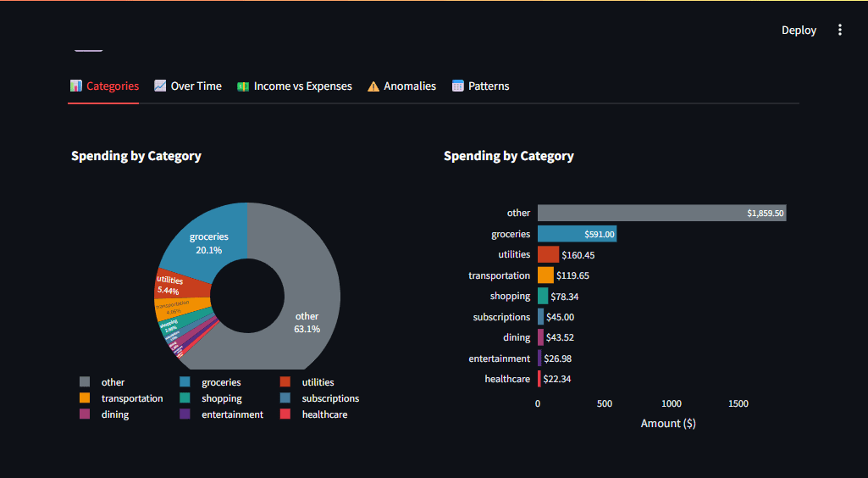Open the three-dot main menu
This screenshot has height=478, width=868.
click(x=840, y=30)
